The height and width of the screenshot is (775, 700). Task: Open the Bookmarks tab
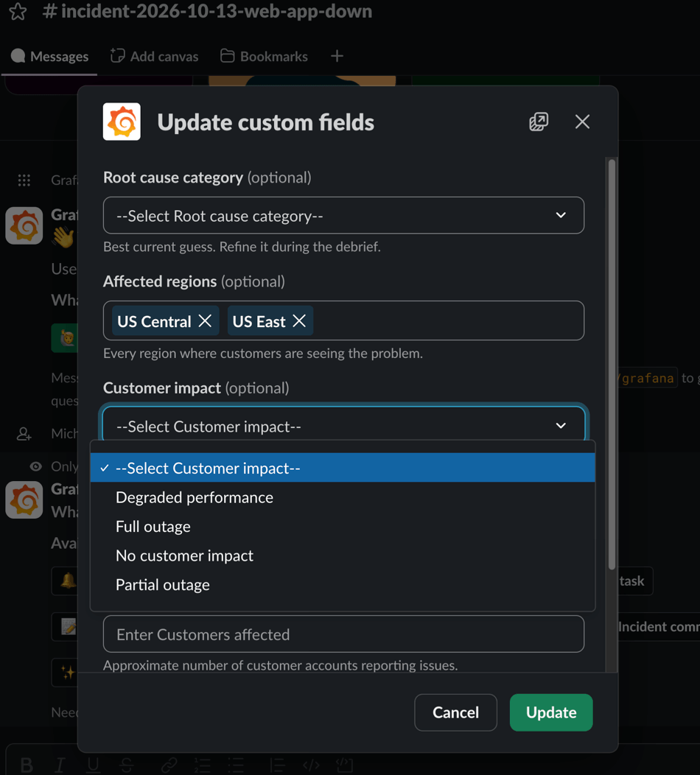click(x=264, y=56)
